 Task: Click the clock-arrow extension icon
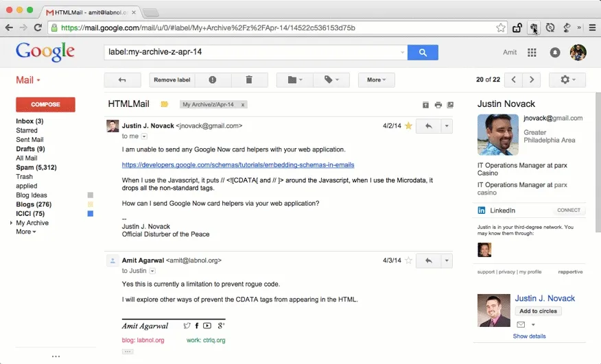(550, 27)
